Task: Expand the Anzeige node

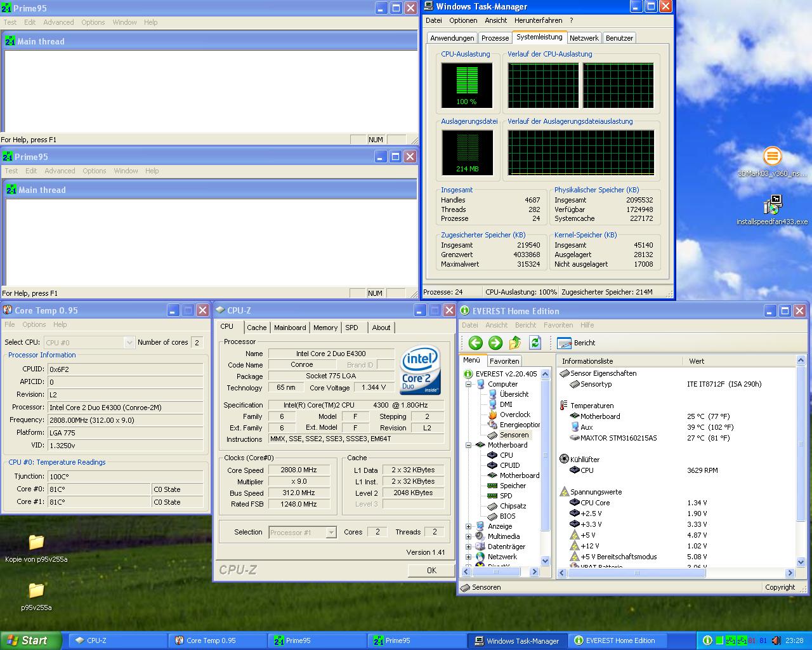Action: 468,526
